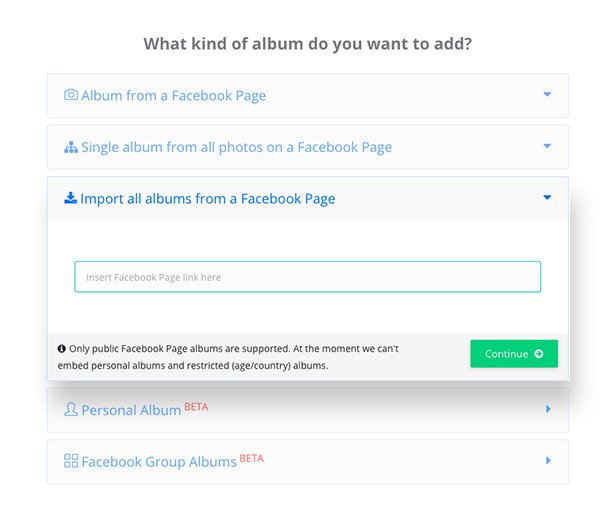
Task: Expand the Album from a Facebook Page arrow
Action: [547, 94]
